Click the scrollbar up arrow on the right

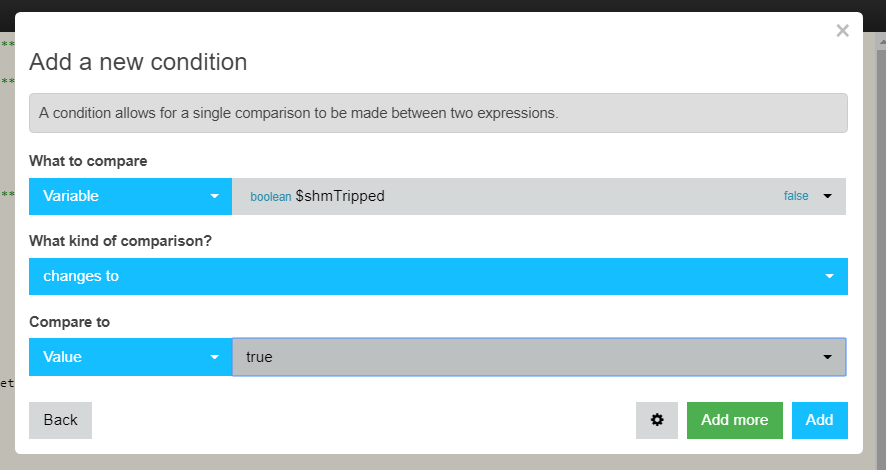[x=881, y=41]
